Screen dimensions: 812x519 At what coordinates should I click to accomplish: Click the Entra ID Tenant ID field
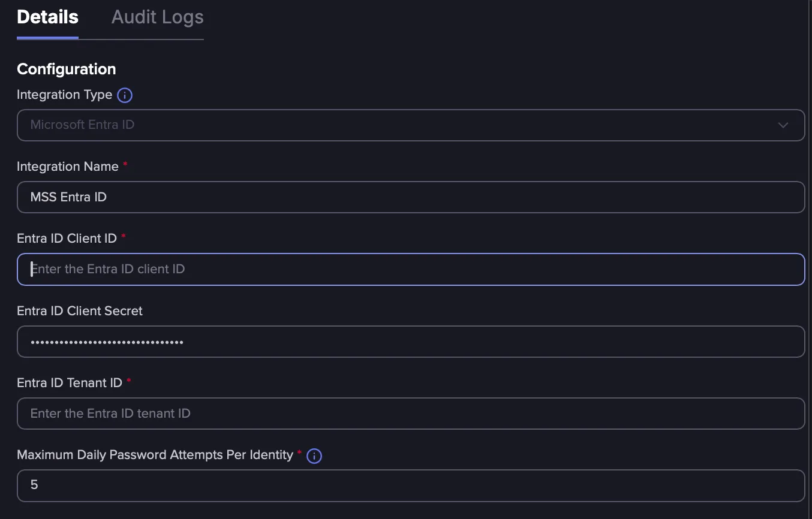pos(411,414)
